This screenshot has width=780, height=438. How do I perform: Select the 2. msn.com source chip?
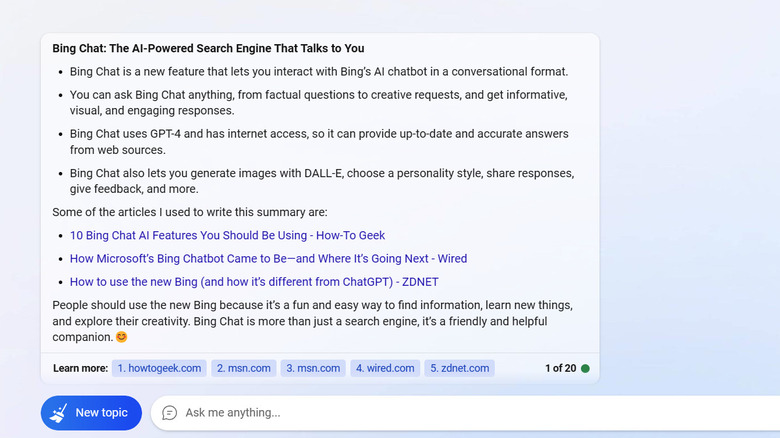coord(243,368)
